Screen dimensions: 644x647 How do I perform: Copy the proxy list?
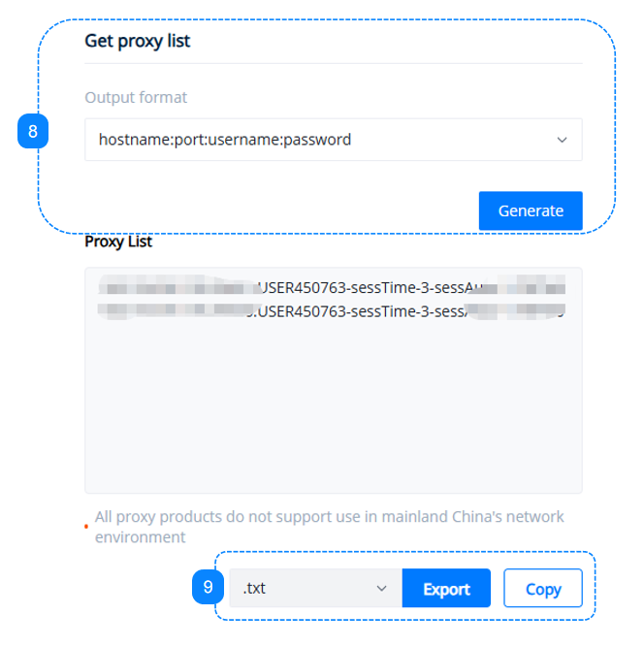tap(543, 589)
